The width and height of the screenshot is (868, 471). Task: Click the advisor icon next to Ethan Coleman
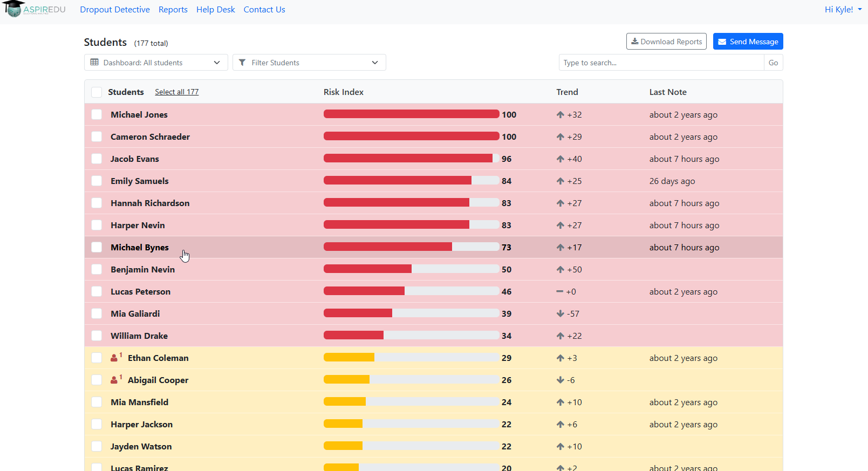point(114,358)
